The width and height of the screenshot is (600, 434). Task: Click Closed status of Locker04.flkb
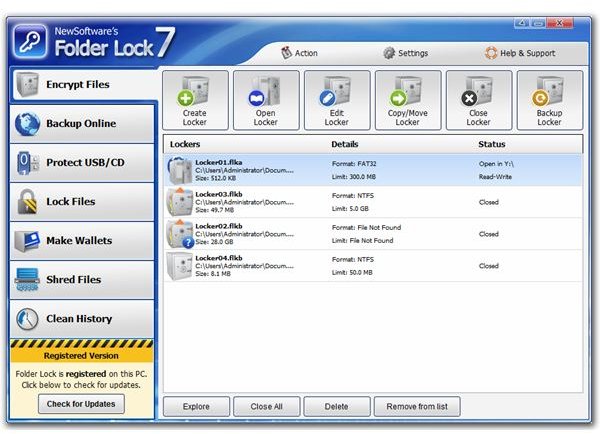coord(489,266)
